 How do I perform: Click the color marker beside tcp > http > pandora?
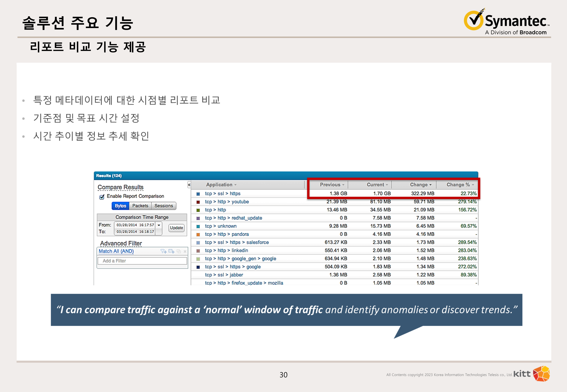coord(198,234)
